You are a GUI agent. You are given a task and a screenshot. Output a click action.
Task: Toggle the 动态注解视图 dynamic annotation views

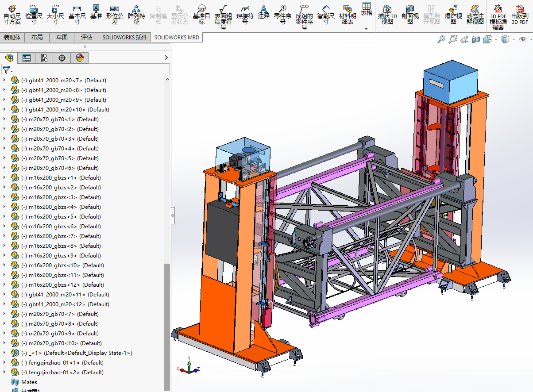coord(475,14)
